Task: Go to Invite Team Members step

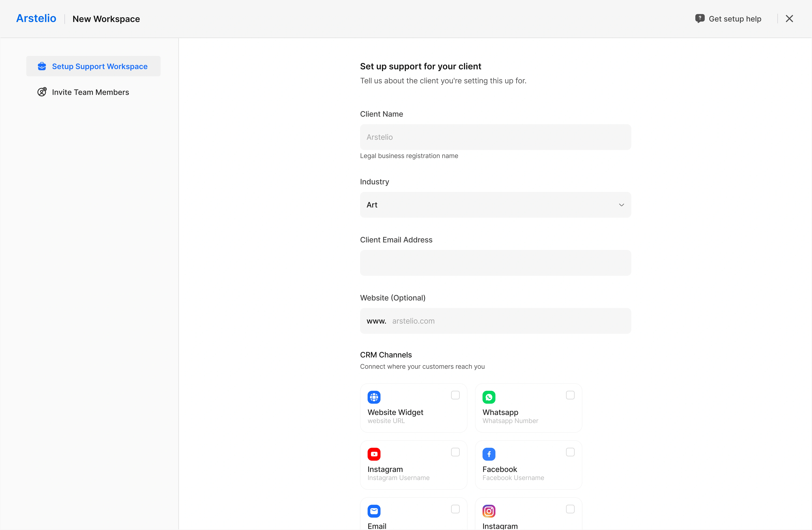Action: click(90, 92)
